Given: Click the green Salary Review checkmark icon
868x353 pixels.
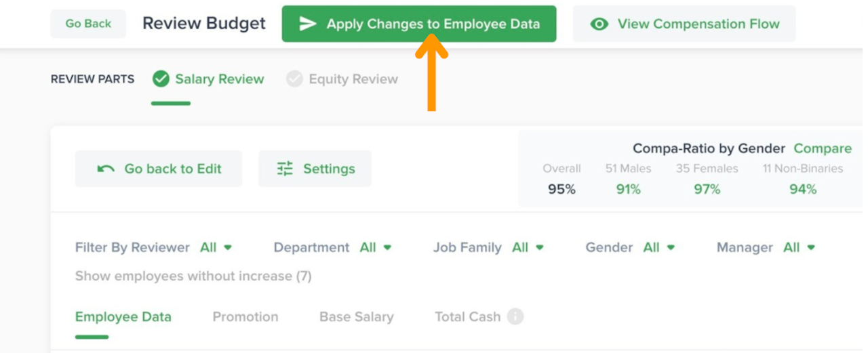Looking at the screenshot, I should click(161, 79).
